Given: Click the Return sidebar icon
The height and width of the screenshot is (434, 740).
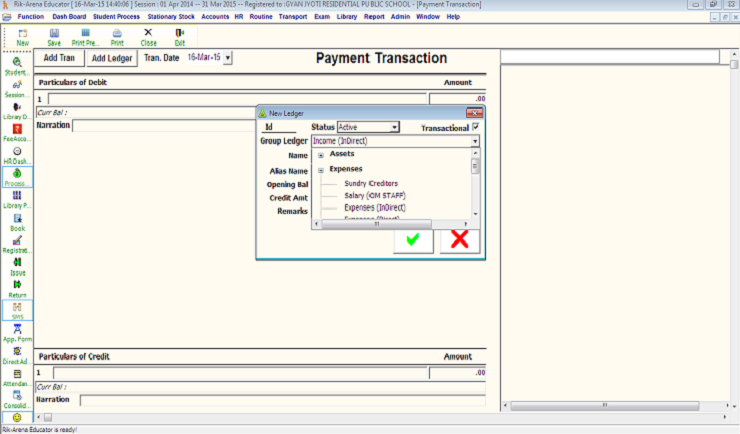Looking at the screenshot, I should (x=17, y=288).
